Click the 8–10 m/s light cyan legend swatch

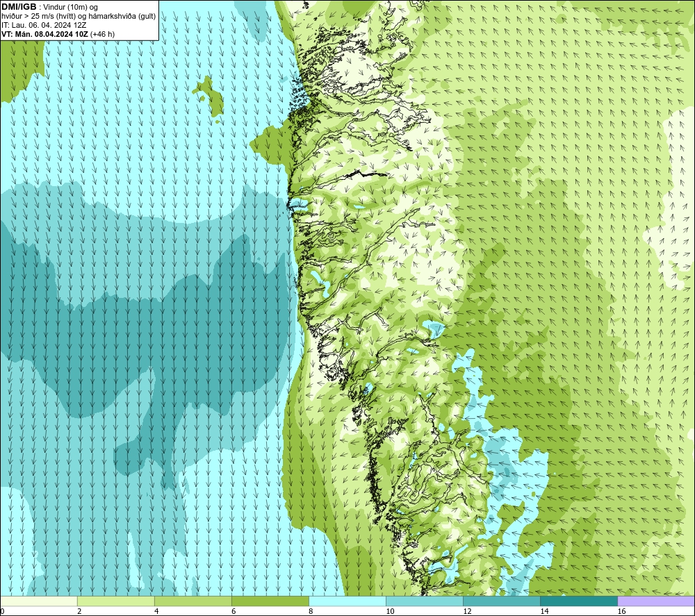[347, 601]
